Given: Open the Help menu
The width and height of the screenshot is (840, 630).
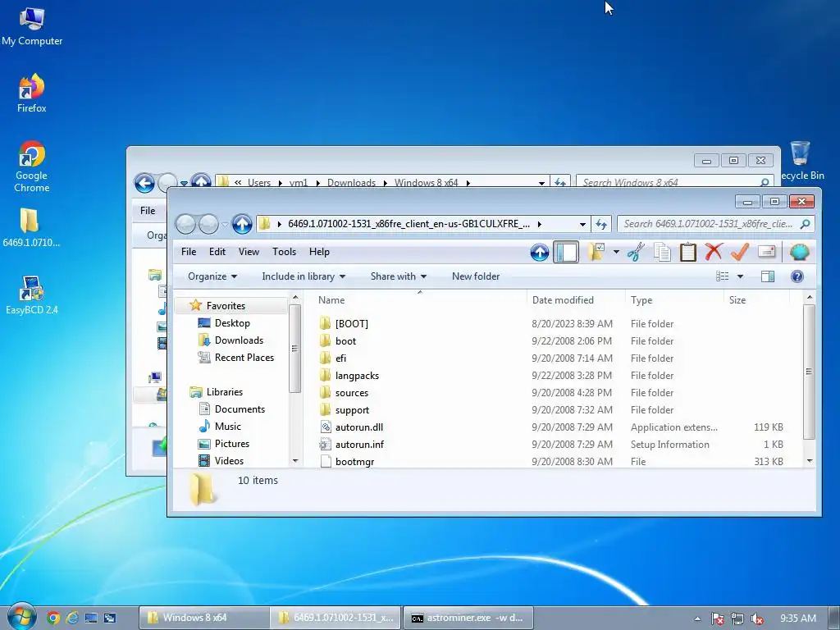Looking at the screenshot, I should (x=319, y=252).
